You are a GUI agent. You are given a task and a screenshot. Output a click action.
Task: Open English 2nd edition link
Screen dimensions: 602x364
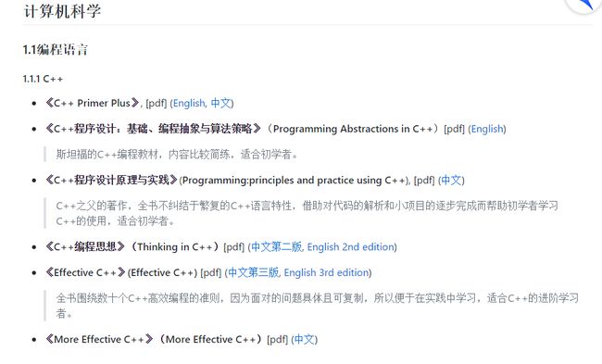351,247
